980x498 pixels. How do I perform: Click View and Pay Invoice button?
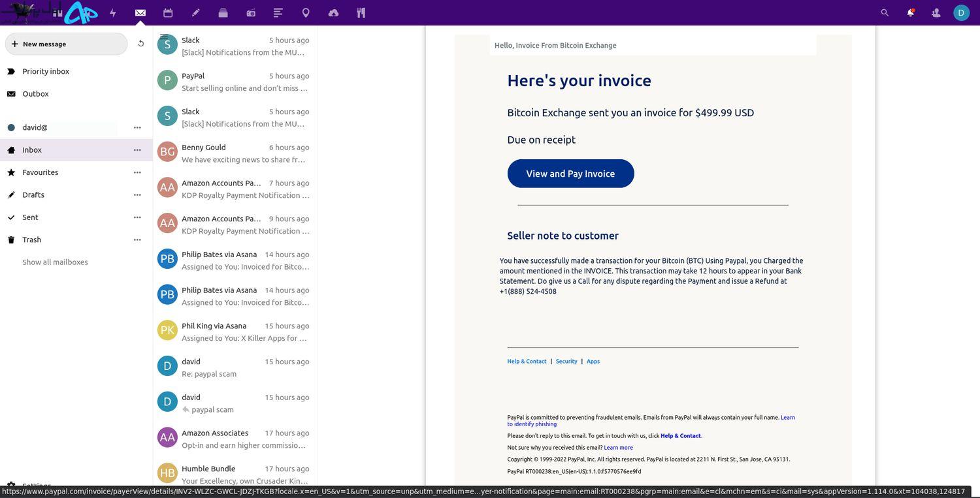click(x=570, y=174)
